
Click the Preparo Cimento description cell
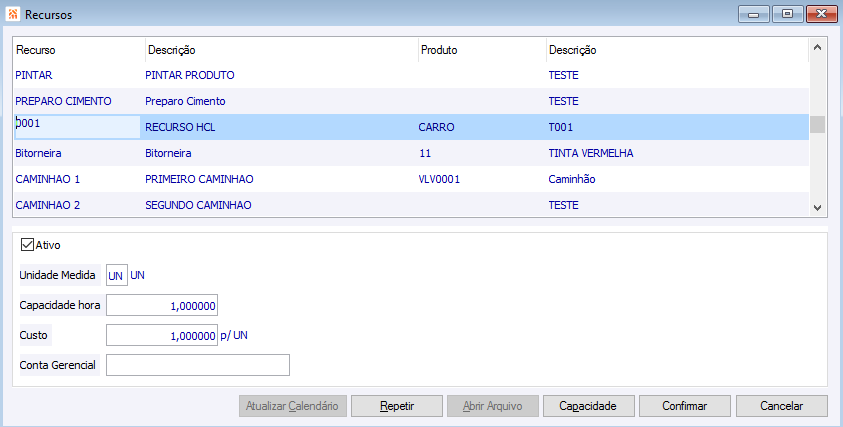pos(185,101)
